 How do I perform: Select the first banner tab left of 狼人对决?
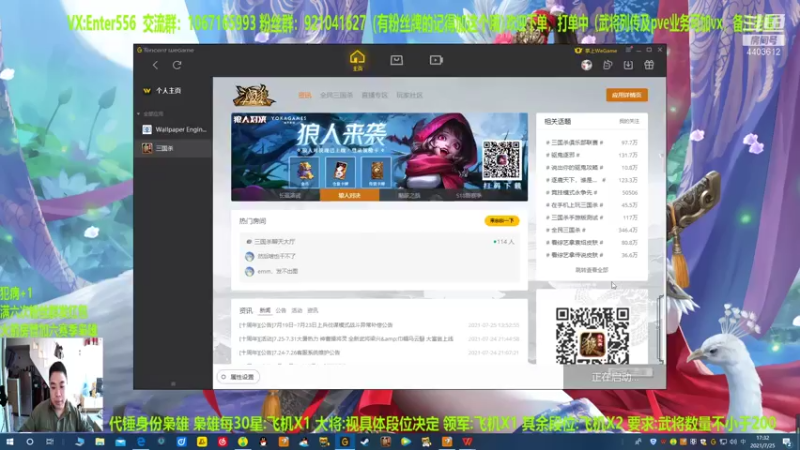290,195
